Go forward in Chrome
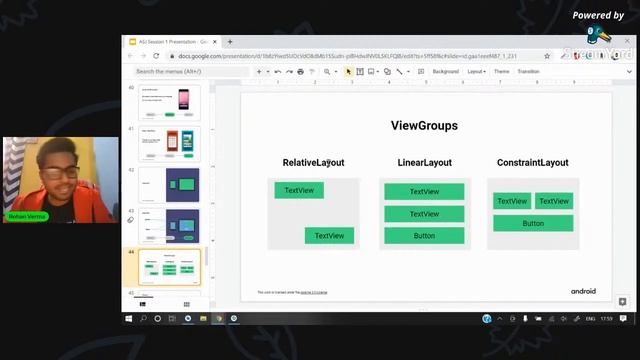 pos(143,56)
